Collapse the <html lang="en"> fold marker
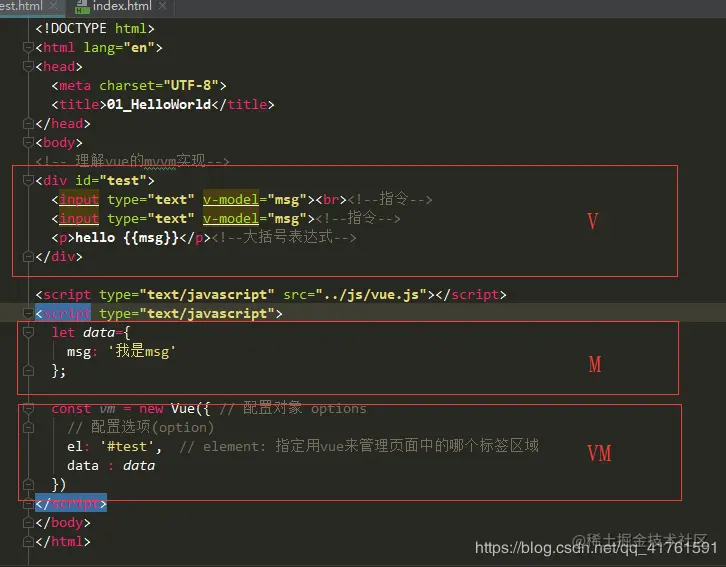The width and height of the screenshot is (726, 567). point(28,48)
